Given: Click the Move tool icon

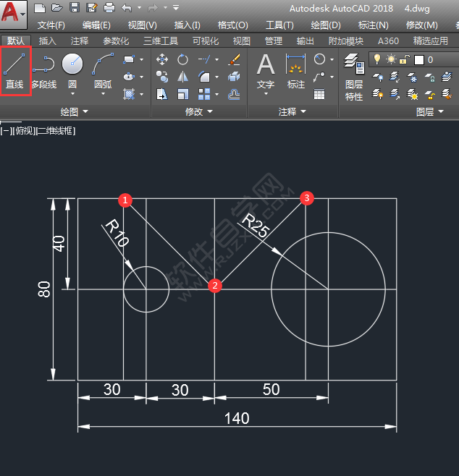Looking at the screenshot, I should (x=162, y=59).
